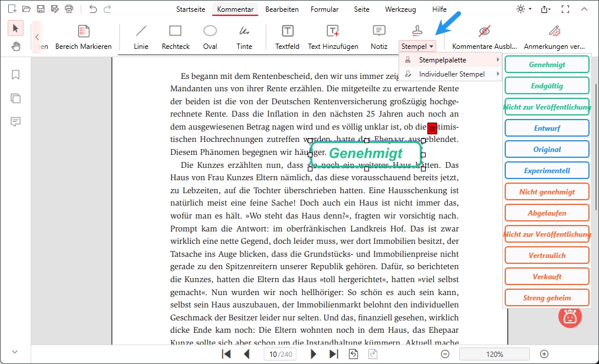The image size is (599, 364).
Task: Print the document with the printer icon
Action: click(x=69, y=9)
